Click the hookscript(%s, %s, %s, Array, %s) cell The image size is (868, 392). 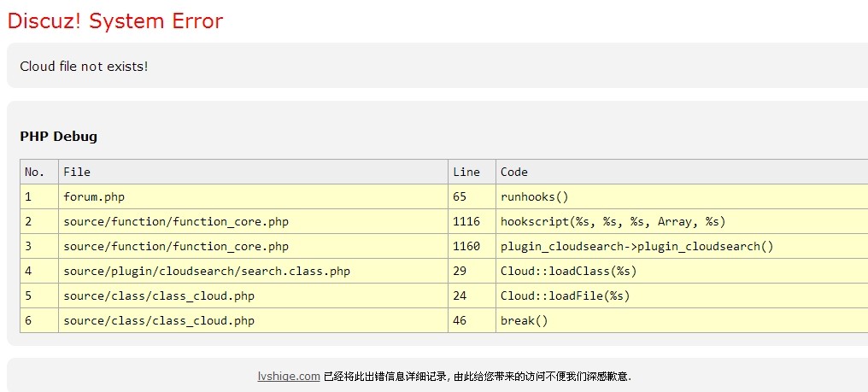click(613, 221)
